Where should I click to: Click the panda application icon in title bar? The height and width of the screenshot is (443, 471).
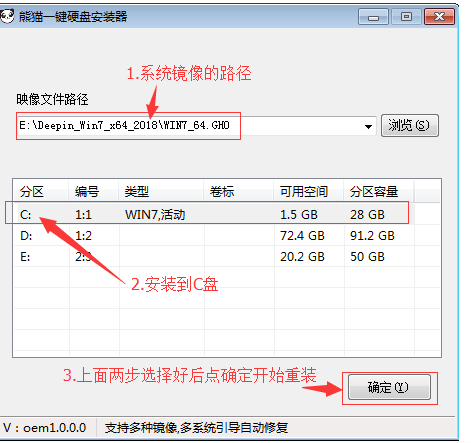pyautogui.click(x=7, y=16)
